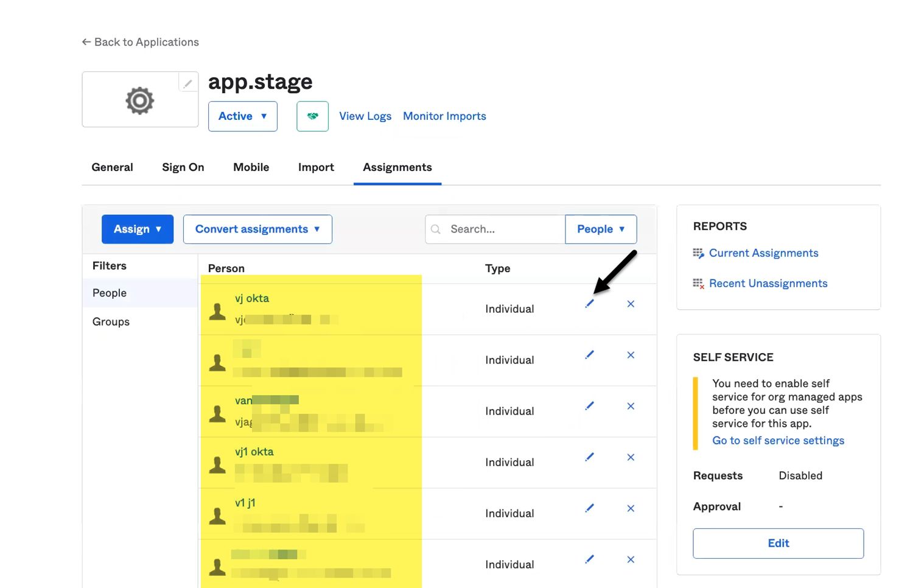Select the Assignments tab
Viewport: 913px width, 588px height.
coord(397,167)
